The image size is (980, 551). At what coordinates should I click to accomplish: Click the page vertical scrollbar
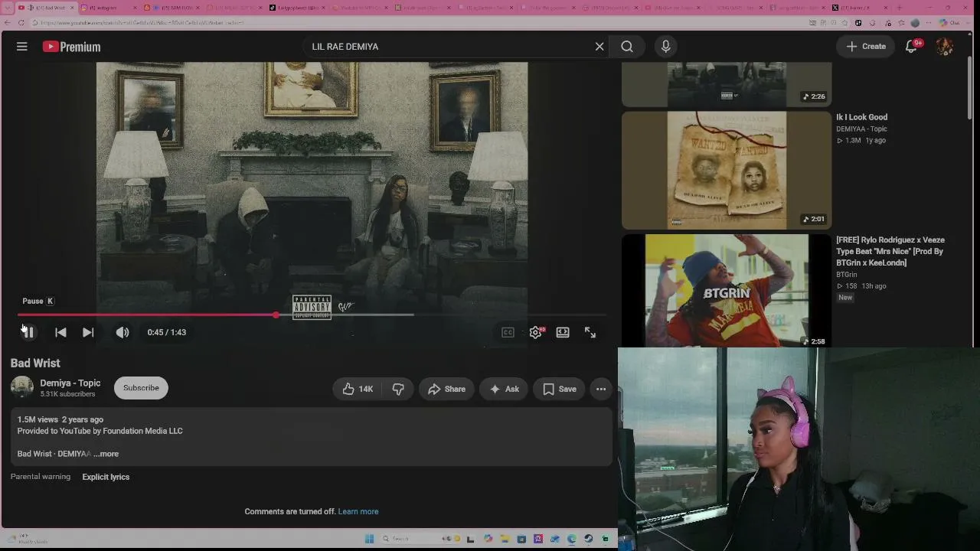coord(970,88)
